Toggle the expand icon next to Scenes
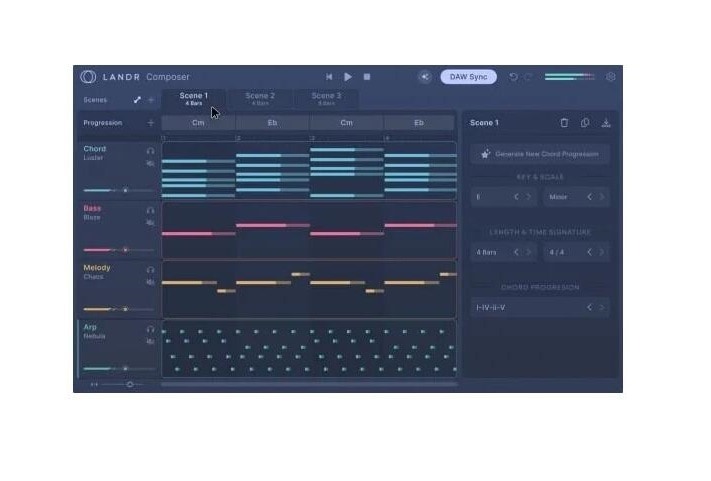The image size is (711, 481). pyautogui.click(x=137, y=100)
